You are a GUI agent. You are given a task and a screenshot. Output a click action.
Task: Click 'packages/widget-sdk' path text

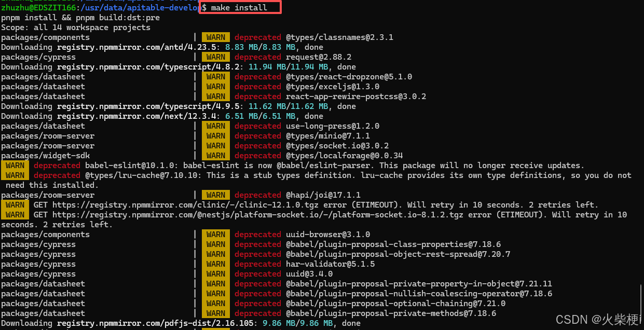(45, 156)
